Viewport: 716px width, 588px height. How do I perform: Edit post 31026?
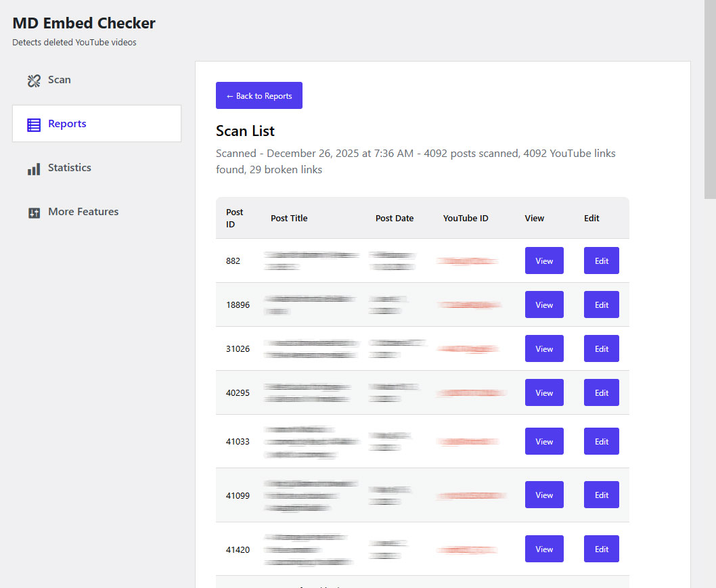click(602, 348)
